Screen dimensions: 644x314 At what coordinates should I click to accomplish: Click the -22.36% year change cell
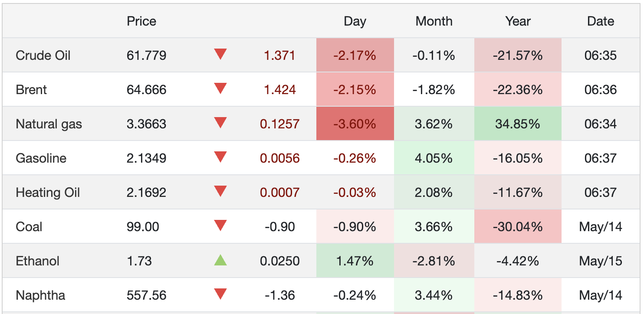pos(518,89)
